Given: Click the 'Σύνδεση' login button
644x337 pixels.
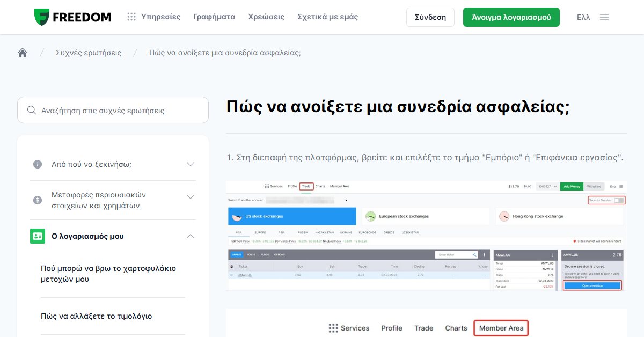Looking at the screenshot, I should click(x=430, y=17).
